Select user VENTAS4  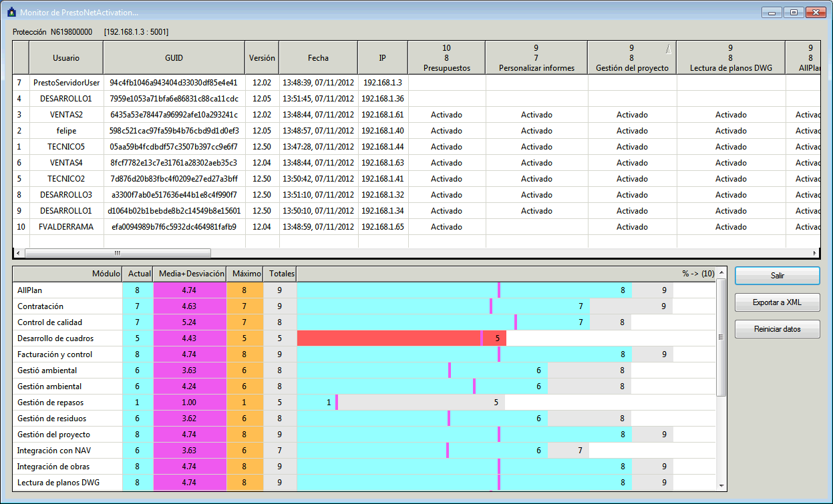(x=66, y=163)
